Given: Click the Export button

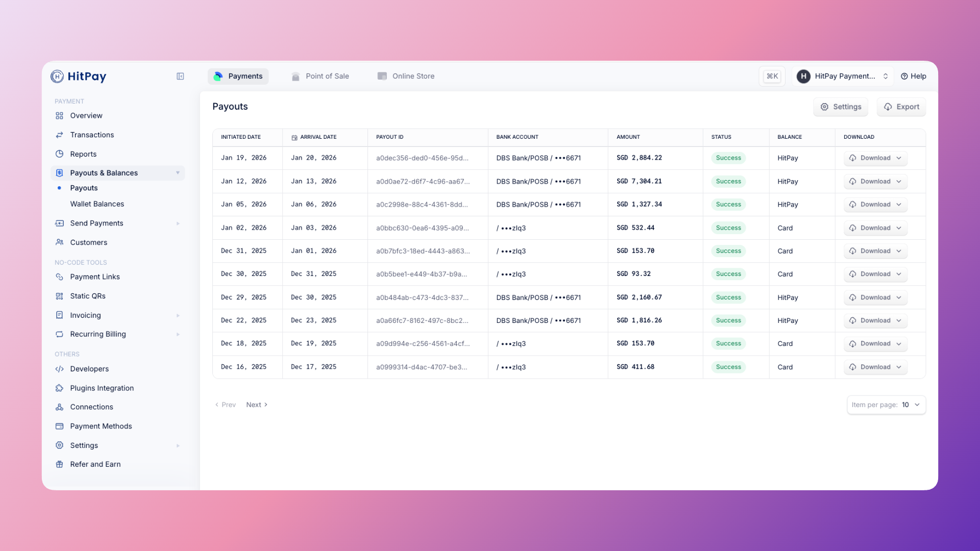Looking at the screenshot, I should (901, 107).
